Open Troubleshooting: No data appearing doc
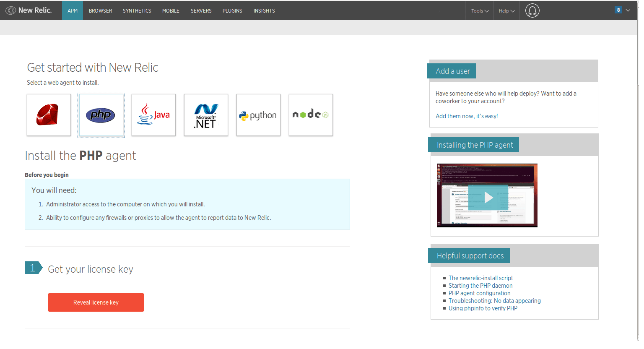 point(495,301)
